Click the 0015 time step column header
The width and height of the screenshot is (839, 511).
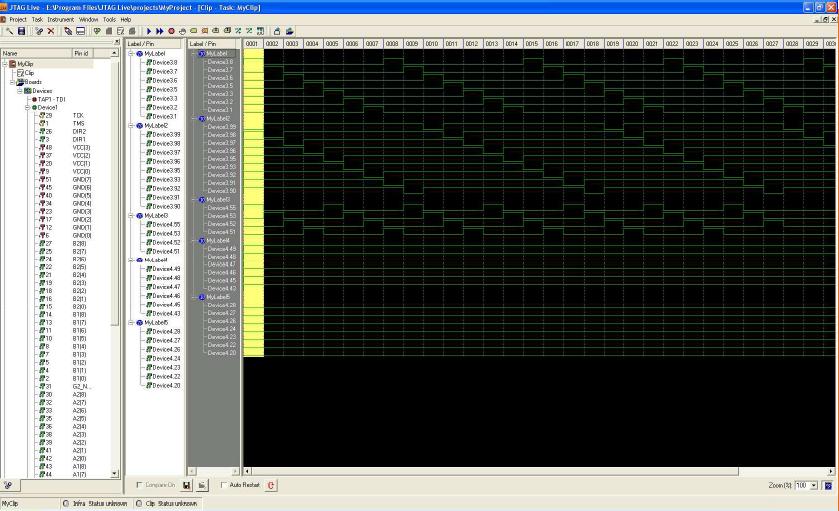[x=532, y=43]
